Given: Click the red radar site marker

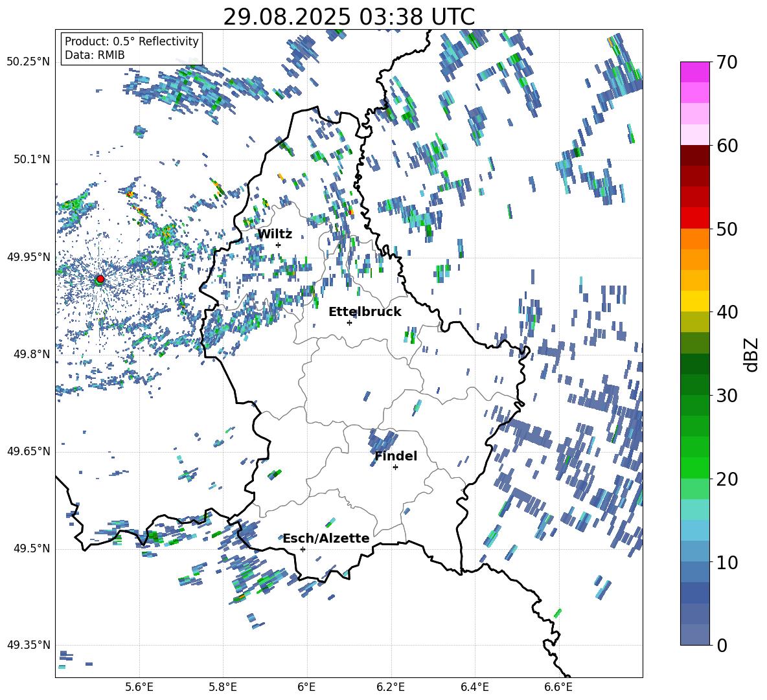Looking at the screenshot, I should point(100,279).
